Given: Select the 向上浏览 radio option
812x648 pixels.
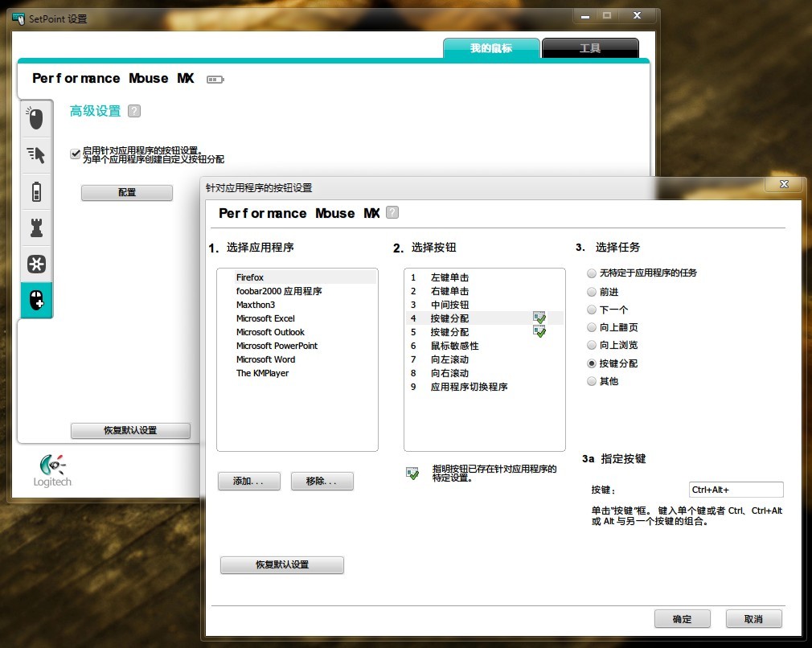Looking at the screenshot, I should [x=592, y=345].
